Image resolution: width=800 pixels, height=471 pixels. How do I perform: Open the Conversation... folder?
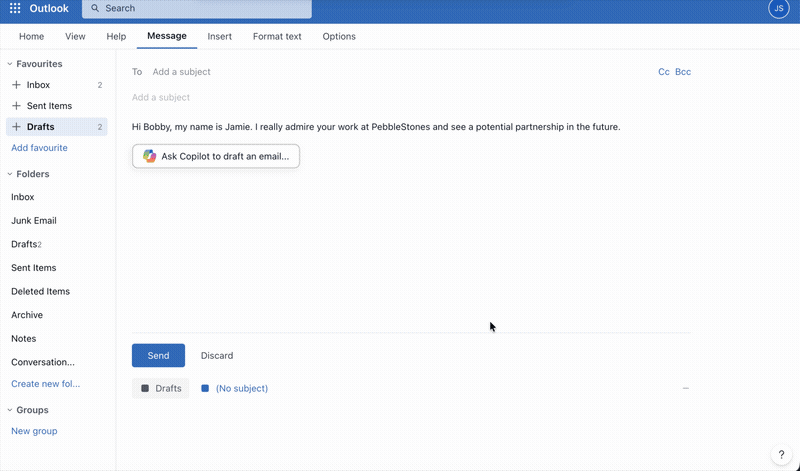point(43,362)
